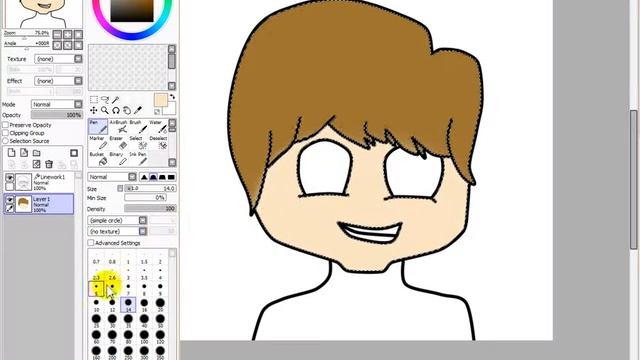This screenshot has width=640, height=360.
Task: Enable the Clipping Group checkbox
Action: pyautogui.click(x=6, y=133)
